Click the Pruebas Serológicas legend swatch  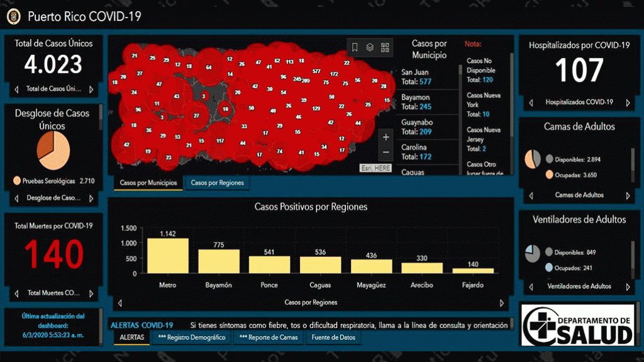[17, 181]
